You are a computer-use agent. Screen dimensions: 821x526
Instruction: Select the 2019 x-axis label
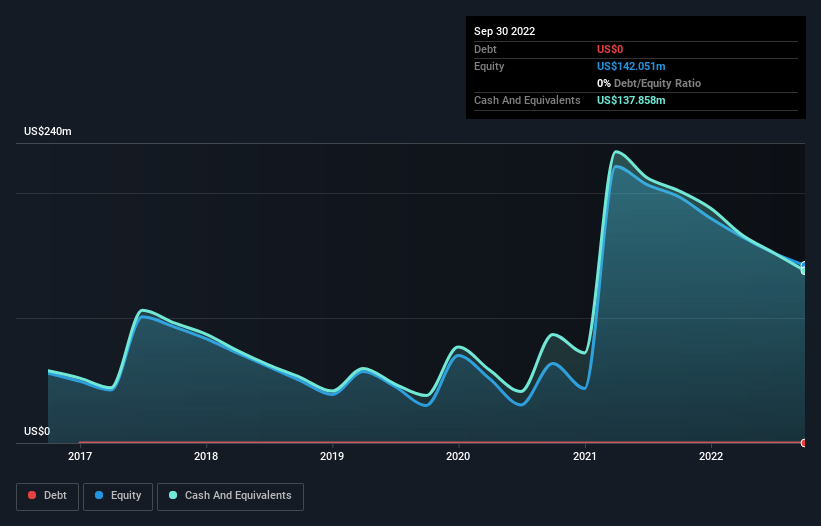tap(332, 456)
